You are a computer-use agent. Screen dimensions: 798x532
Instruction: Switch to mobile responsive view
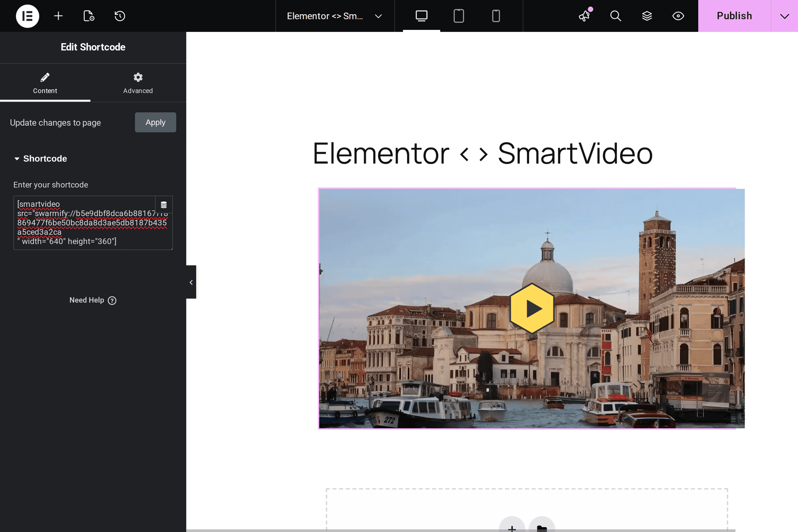[496, 16]
